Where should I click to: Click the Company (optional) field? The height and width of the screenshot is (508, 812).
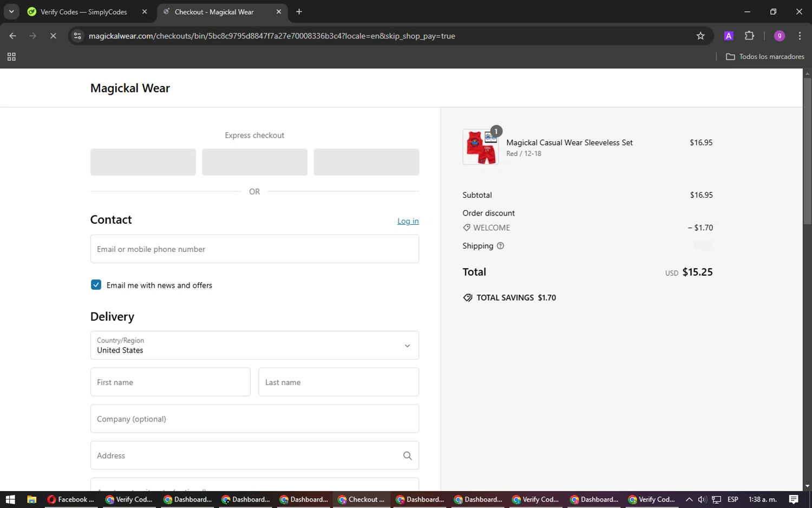coord(254,419)
